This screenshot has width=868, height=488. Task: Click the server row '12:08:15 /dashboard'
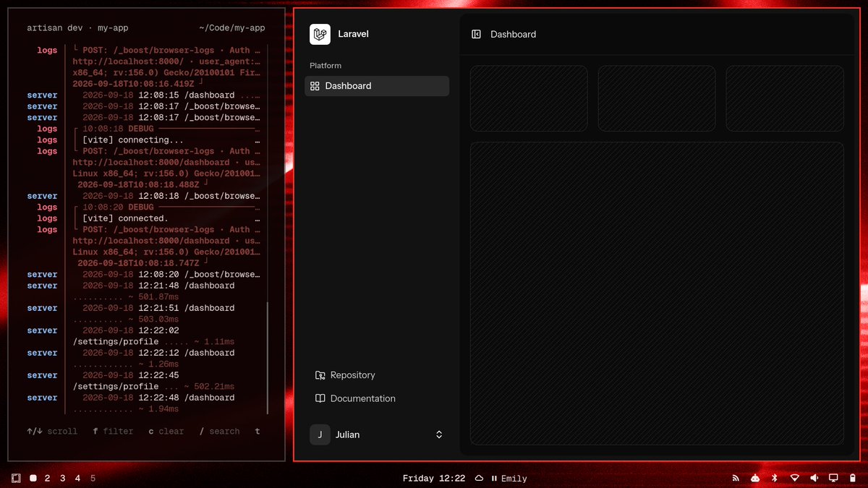pyautogui.click(x=158, y=95)
